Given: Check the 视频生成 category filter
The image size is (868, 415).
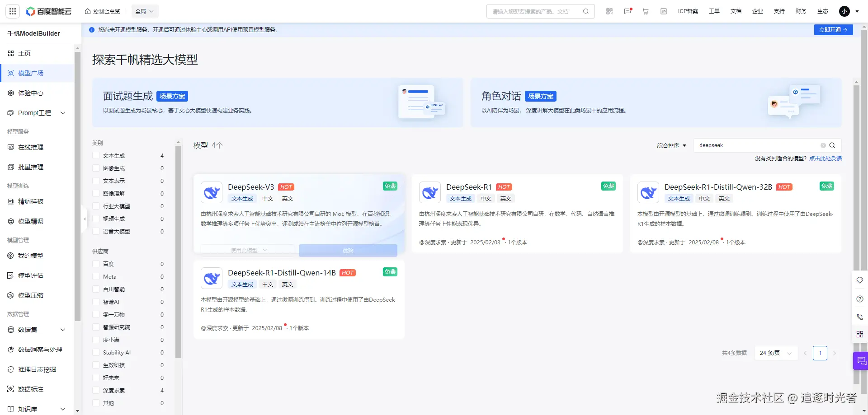Looking at the screenshot, I should pos(96,219).
